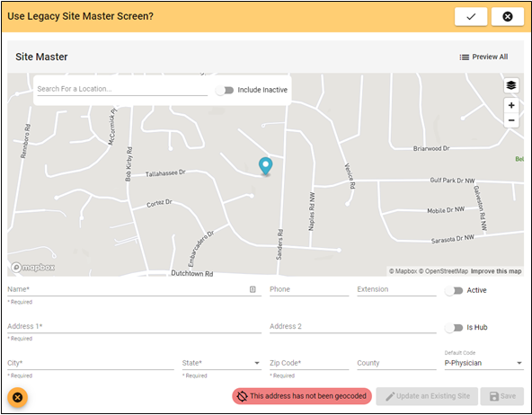Click the Dutchtown Rd street label
The image size is (532, 415).
coord(192,273)
